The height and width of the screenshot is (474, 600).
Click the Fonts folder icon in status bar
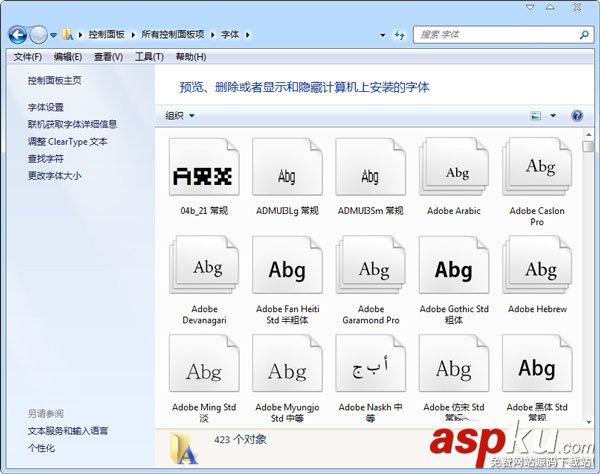click(184, 449)
